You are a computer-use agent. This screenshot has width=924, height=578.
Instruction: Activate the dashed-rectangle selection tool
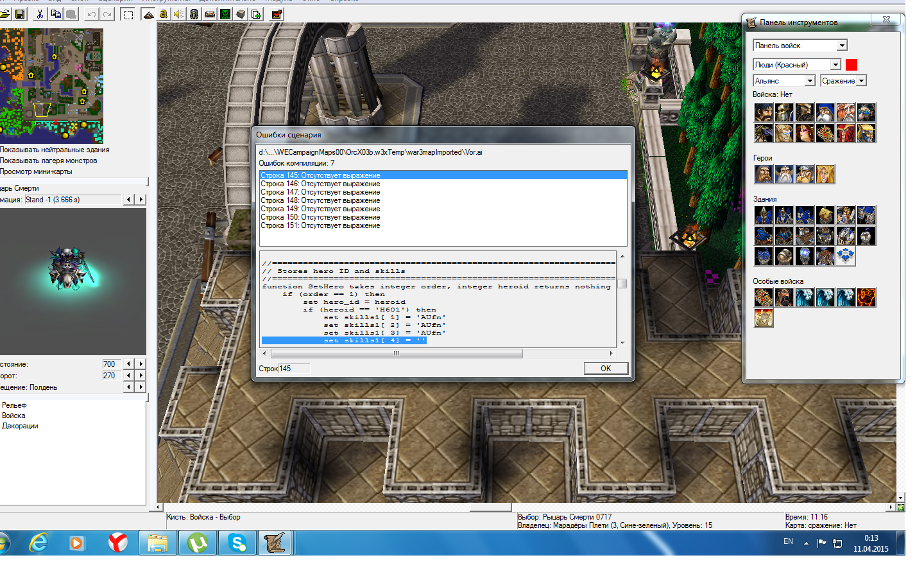(128, 14)
